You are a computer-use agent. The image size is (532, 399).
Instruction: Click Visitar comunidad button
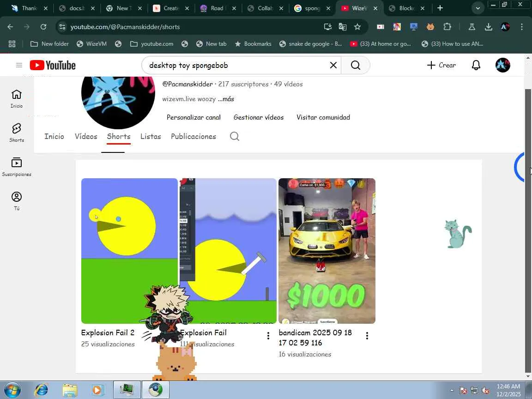pos(323,117)
